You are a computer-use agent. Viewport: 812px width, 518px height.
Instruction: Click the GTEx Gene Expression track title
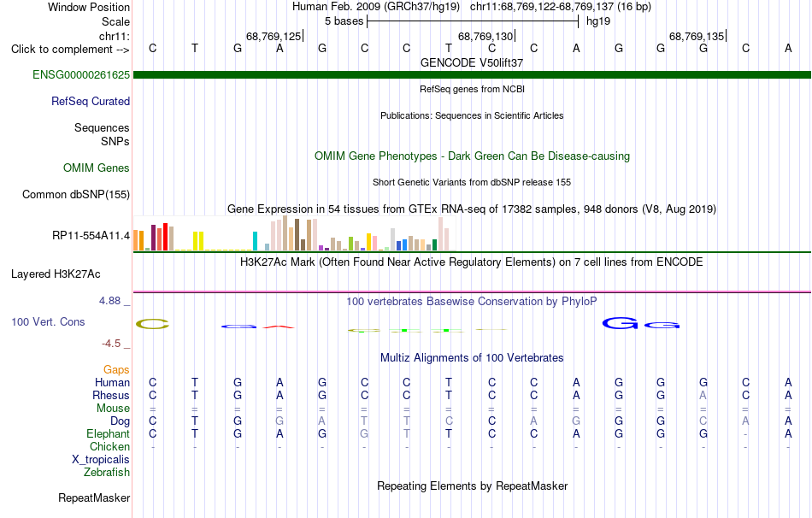(472, 209)
